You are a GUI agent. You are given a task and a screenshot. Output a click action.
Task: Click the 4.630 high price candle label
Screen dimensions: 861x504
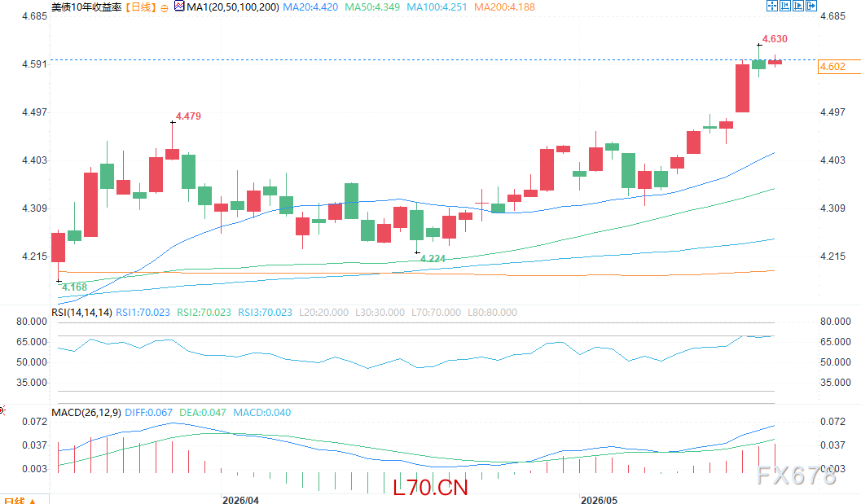(x=775, y=39)
